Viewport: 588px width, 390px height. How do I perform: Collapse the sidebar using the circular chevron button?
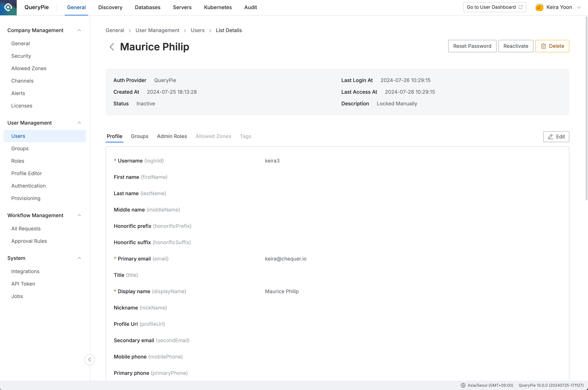coord(90,359)
